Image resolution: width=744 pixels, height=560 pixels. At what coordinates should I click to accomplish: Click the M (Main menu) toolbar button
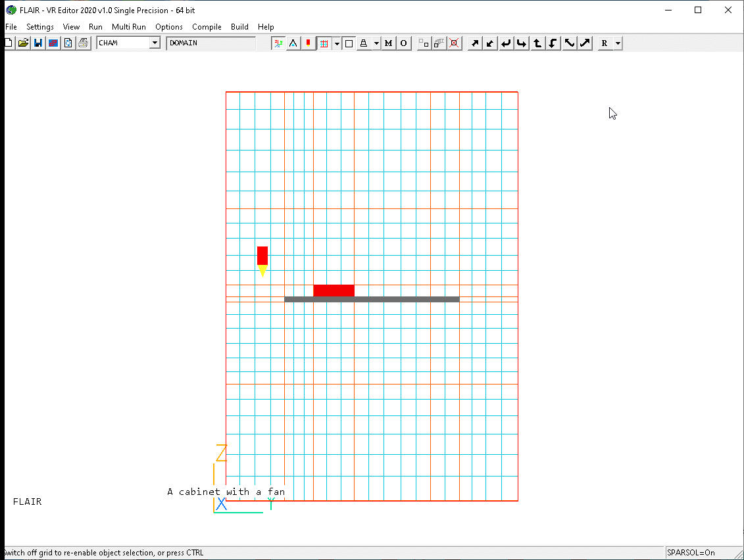pos(388,43)
